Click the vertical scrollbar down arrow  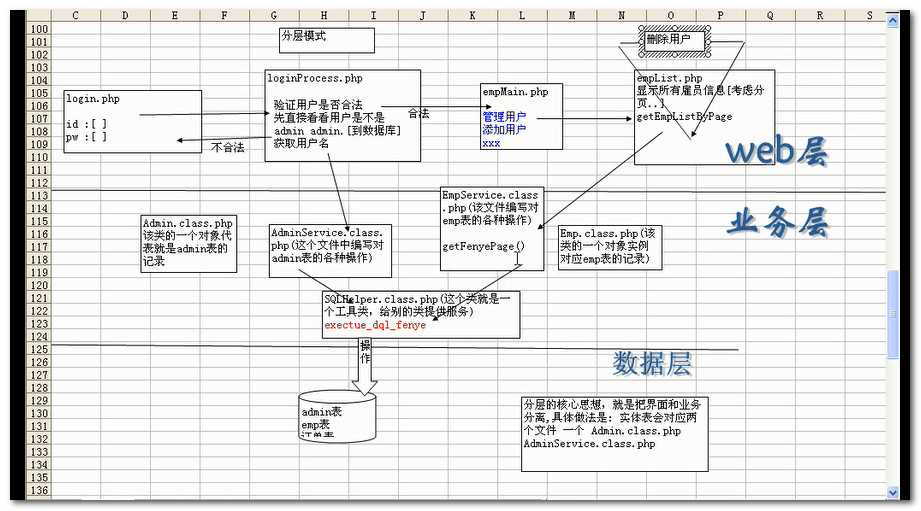tap(892, 493)
